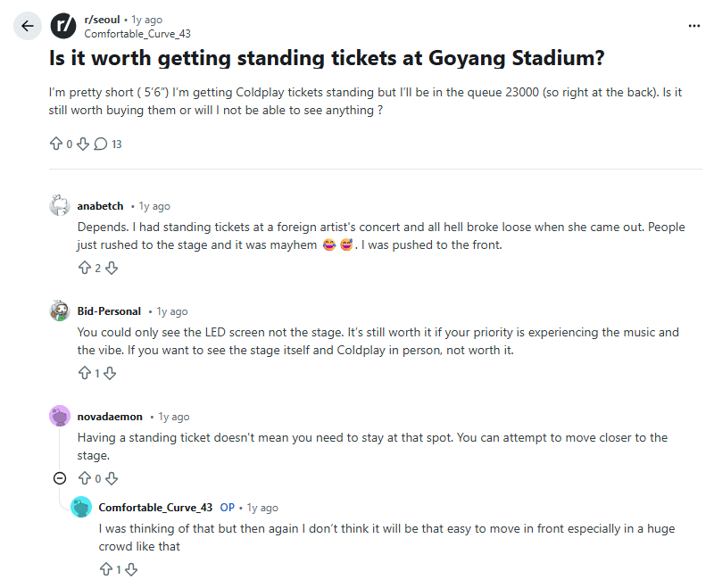
Task: Click the back arrow
Action: point(28,26)
